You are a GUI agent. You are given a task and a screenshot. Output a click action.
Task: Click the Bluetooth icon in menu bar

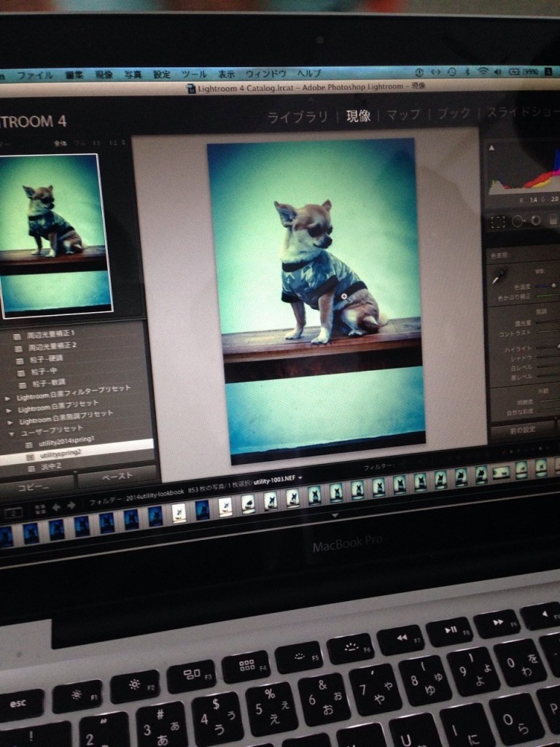coord(467,71)
